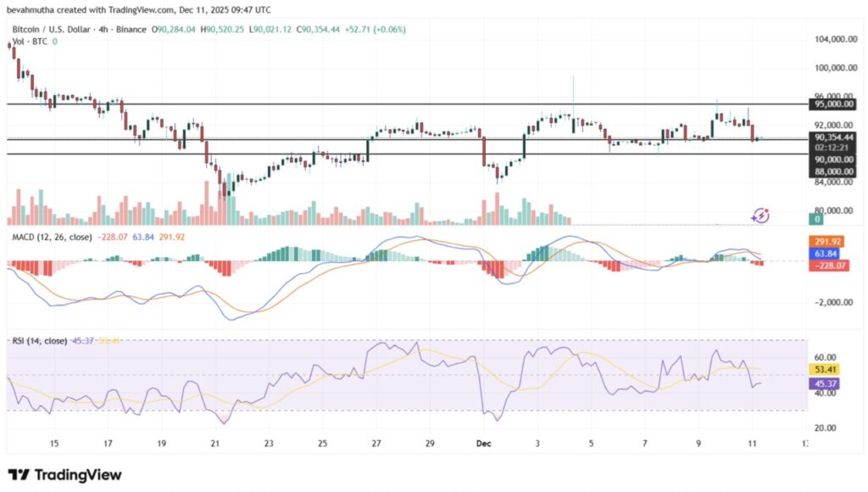Image resolution: width=868 pixels, height=492 pixels.
Task: Click the -2,000.00 MACD scale label
Action: click(832, 302)
